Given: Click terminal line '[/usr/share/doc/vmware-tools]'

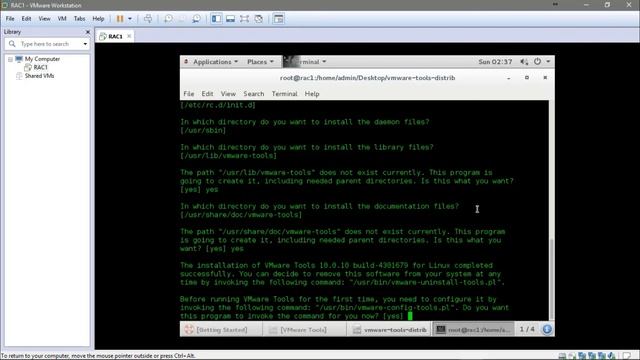Looking at the screenshot, I should [x=241, y=215].
